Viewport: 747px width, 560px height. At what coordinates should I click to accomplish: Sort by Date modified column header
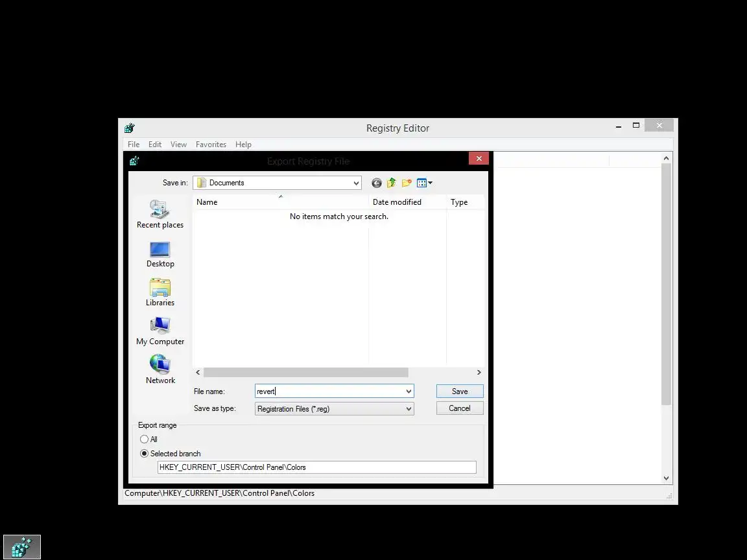[407, 202]
